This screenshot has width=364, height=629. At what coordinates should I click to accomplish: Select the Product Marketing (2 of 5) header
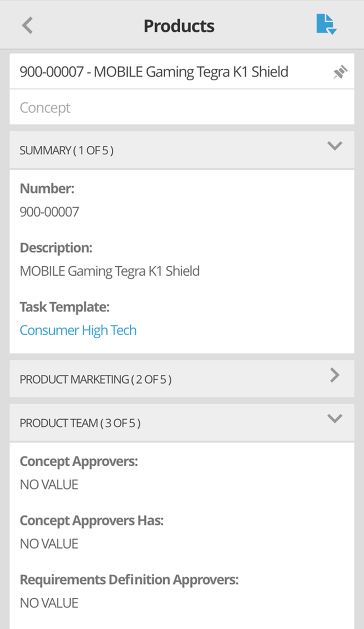pyautogui.click(x=96, y=379)
